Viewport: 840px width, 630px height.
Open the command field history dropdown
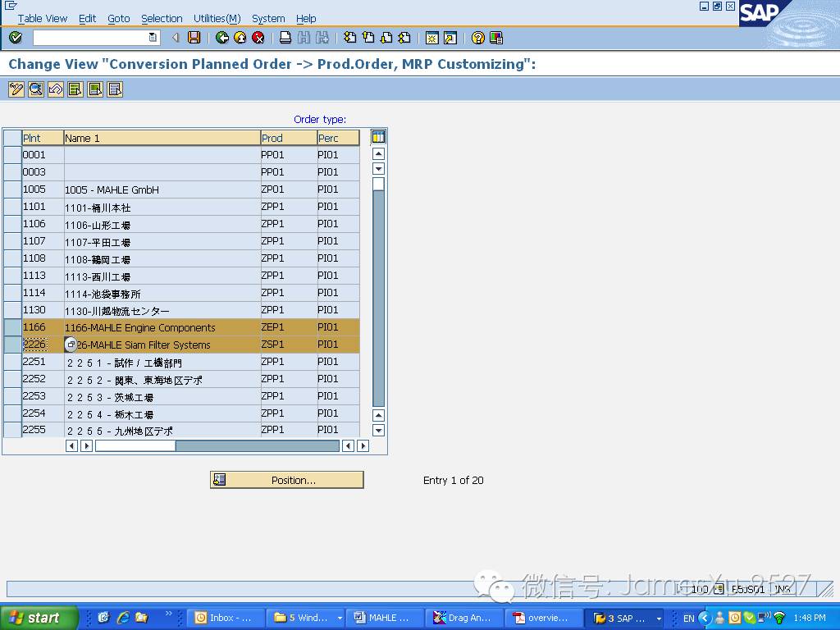tap(153, 38)
